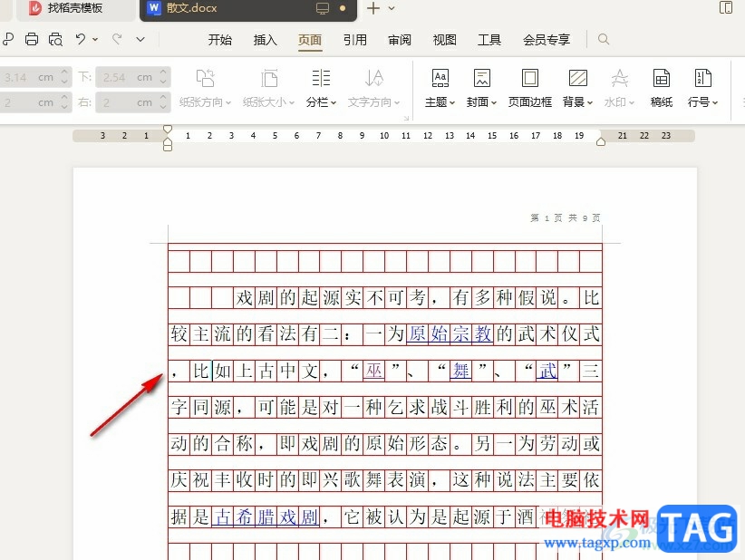
Task: Undo the last action
Action: click(x=81, y=39)
